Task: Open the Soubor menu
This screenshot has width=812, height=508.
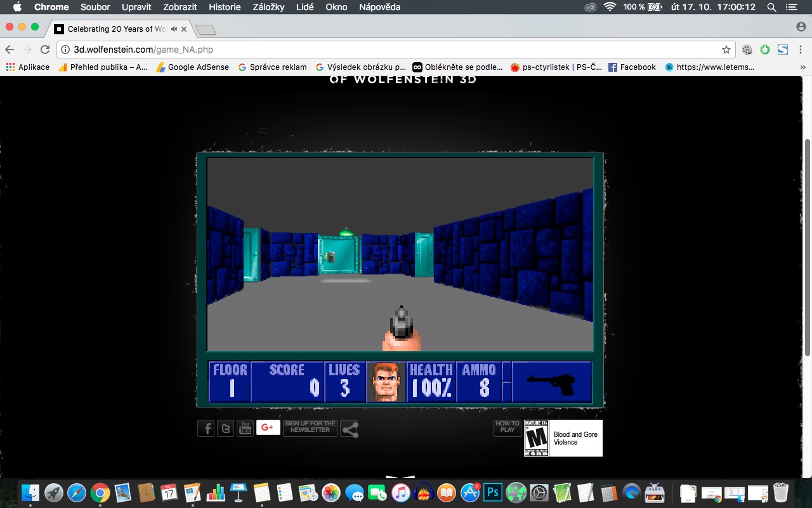Action: pyautogui.click(x=95, y=7)
